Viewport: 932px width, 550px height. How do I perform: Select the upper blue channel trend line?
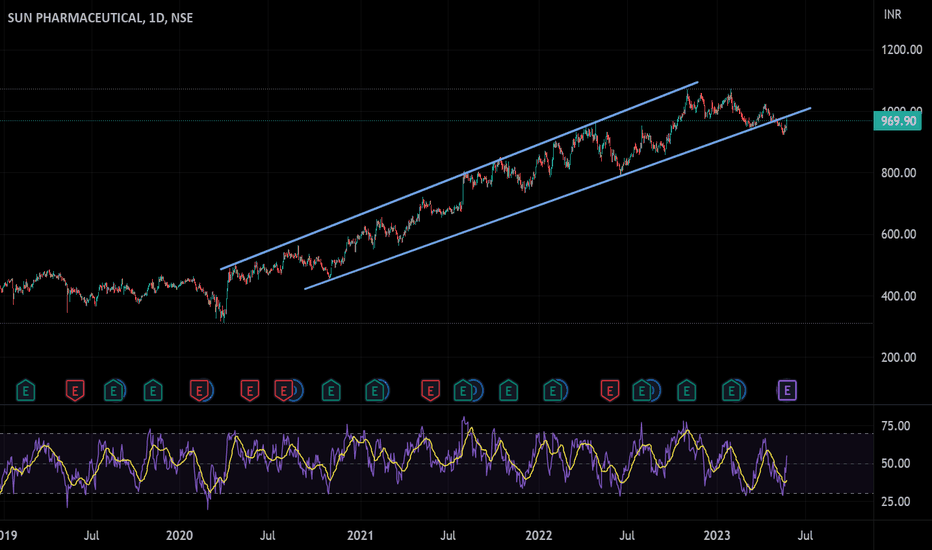(x=459, y=175)
